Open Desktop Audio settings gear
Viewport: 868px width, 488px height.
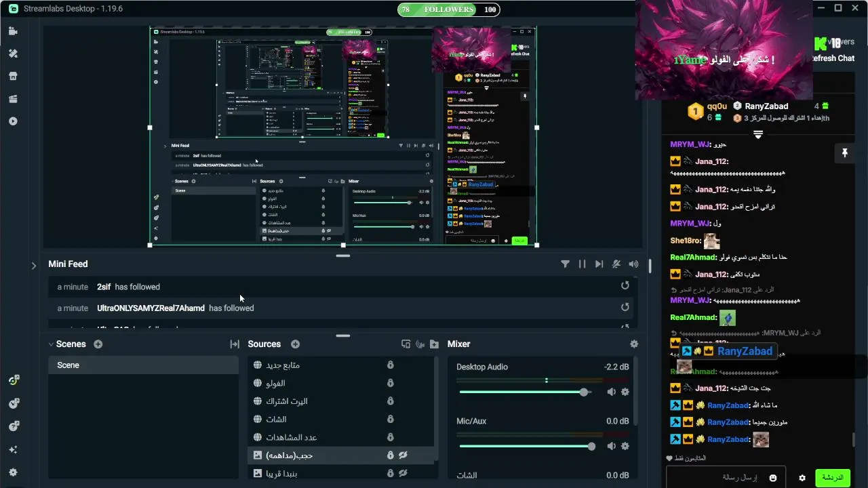625,392
